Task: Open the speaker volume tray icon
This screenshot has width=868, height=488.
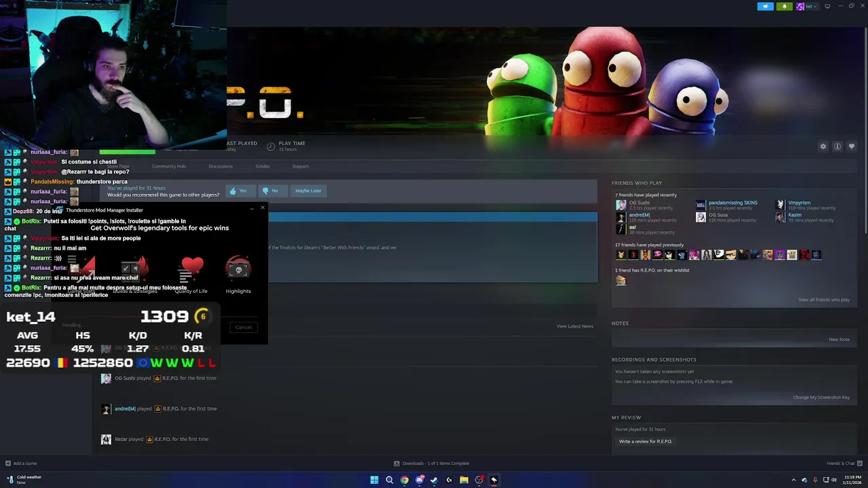Action: [x=833, y=480]
